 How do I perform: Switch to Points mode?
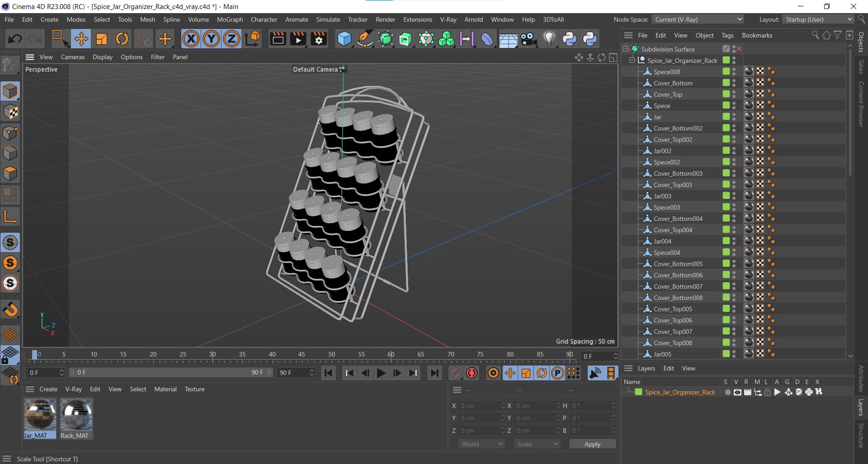[x=10, y=133]
